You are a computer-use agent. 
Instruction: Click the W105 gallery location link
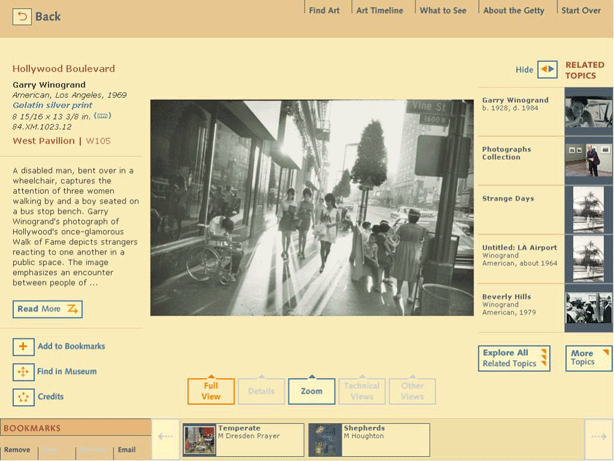coord(98,141)
